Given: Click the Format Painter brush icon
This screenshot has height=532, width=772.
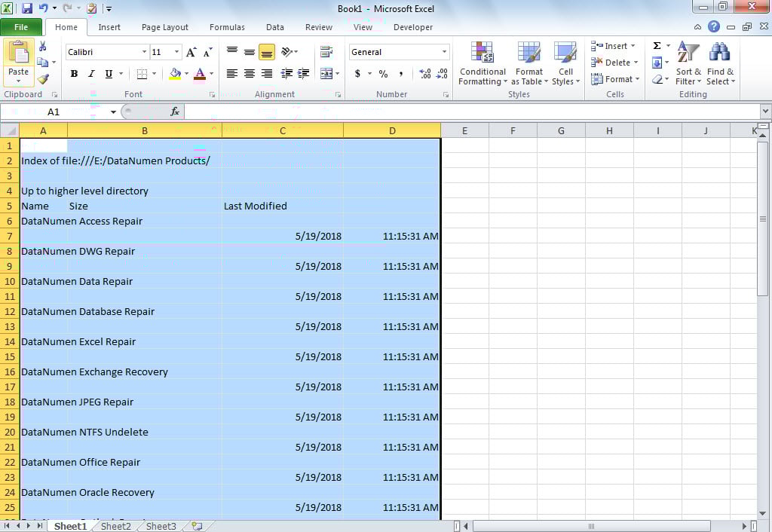Looking at the screenshot, I should coord(43,79).
